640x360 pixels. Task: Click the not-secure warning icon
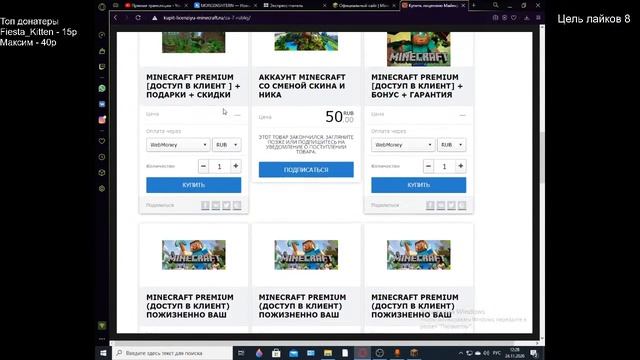pos(155,18)
